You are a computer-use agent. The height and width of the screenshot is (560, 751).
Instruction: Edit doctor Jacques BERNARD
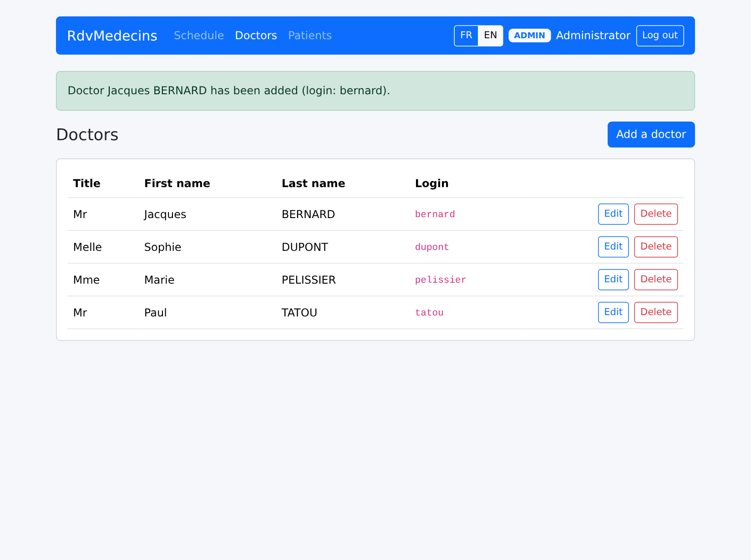pyautogui.click(x=613, y=214)
